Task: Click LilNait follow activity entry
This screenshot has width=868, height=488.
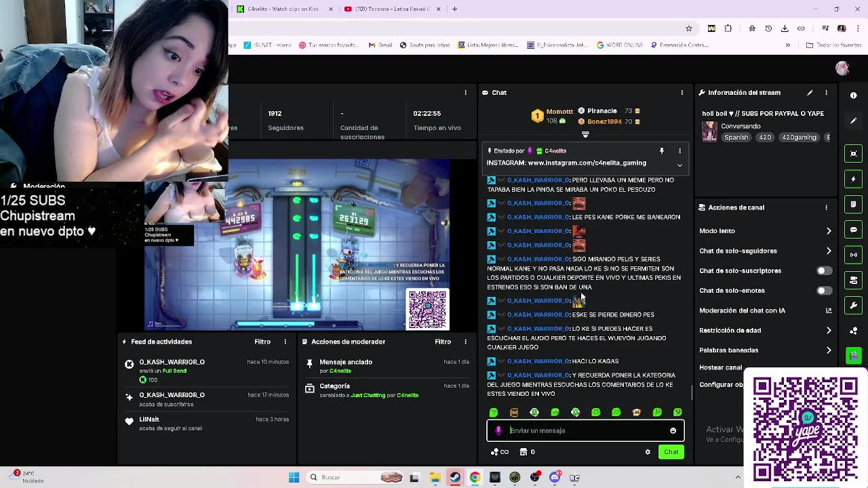Action: (x=207, y=424)
